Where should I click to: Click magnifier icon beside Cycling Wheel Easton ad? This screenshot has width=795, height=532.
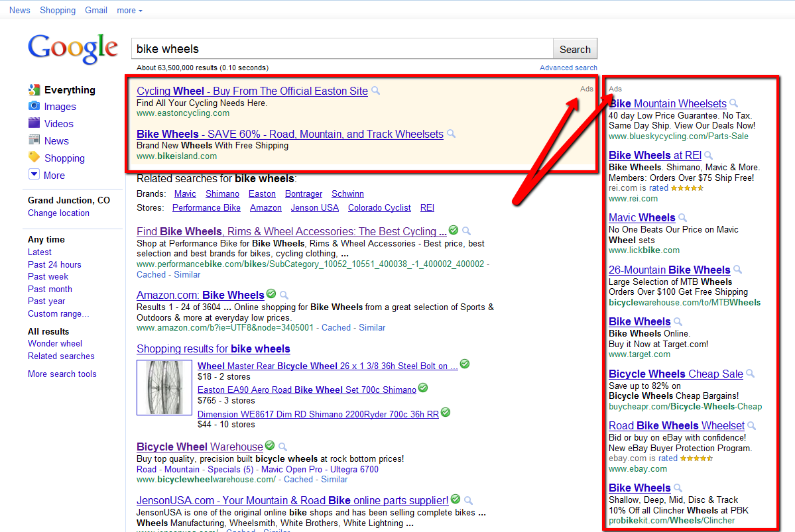click(x=376, y=91)
